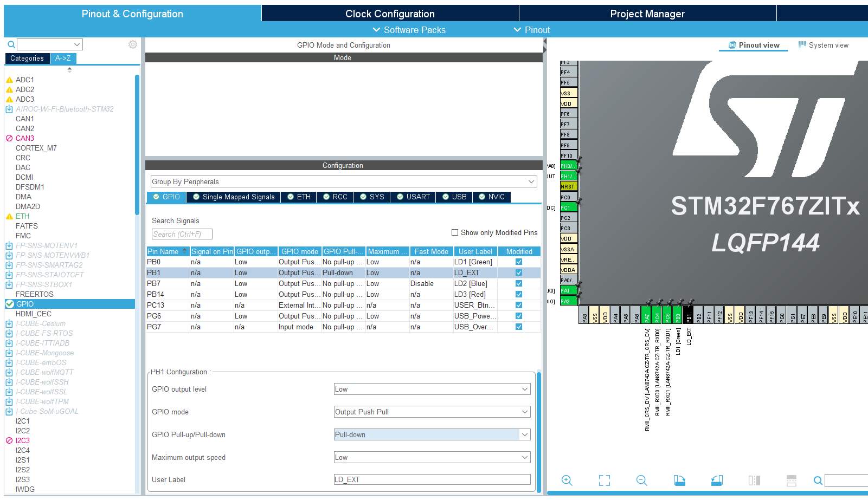The image size is (868, 500).
Task: Click sort arrow in Pin Name header
Action: click(x=185, y=251)
